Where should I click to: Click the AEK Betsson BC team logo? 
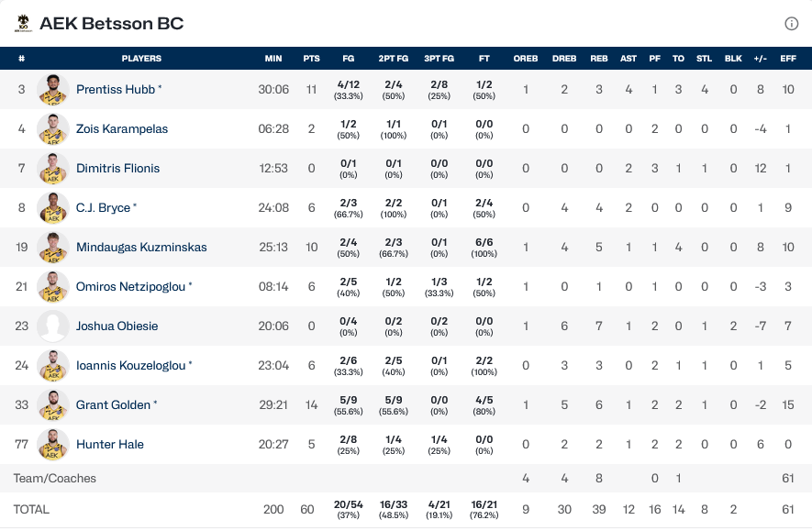coord(23,24)
